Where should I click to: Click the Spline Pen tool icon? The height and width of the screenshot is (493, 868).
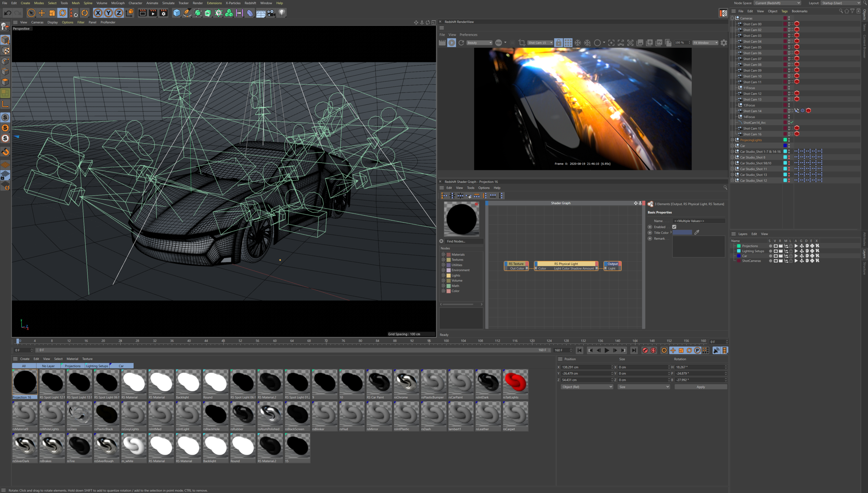187,13
